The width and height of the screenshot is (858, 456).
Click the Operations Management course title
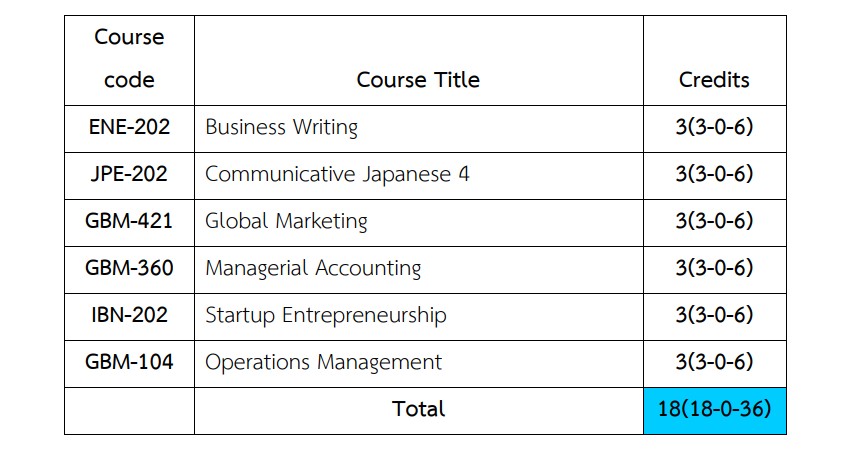coord(323,362)
